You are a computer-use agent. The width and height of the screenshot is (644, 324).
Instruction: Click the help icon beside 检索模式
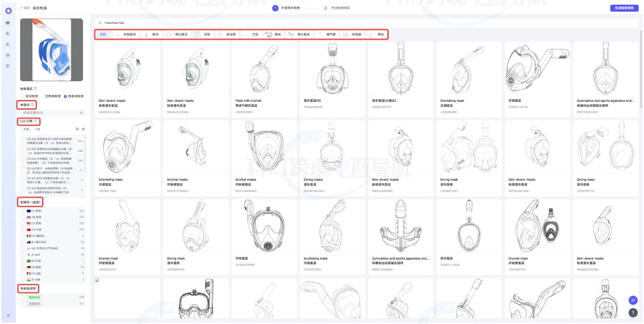[35, 88]
